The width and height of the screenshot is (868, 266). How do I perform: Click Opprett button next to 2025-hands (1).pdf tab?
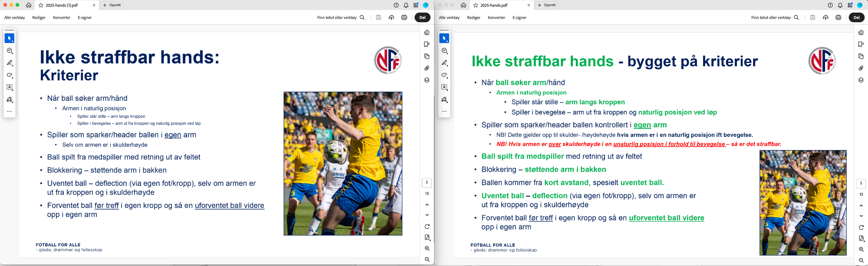pyautogui.click(x=112, y=5)
